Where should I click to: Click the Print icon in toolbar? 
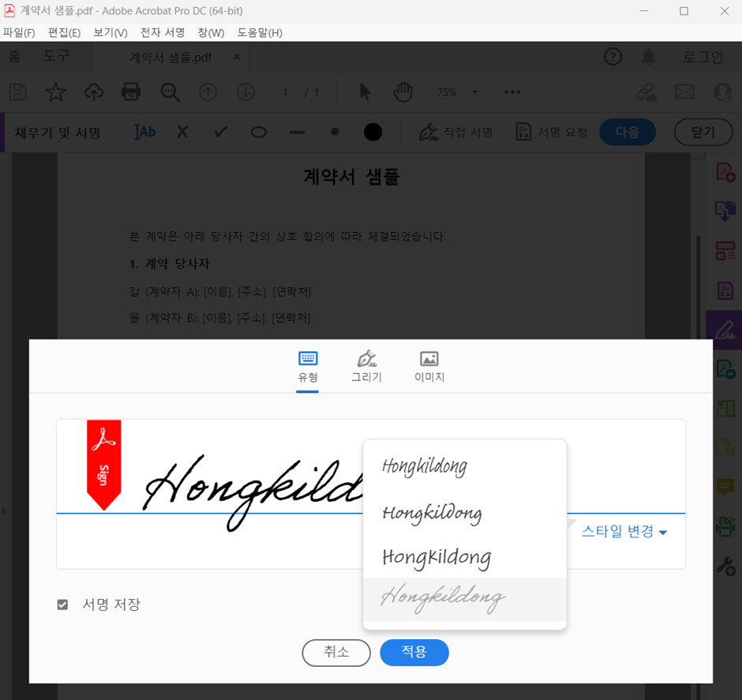pyautogui.click(x=131, y=92)
